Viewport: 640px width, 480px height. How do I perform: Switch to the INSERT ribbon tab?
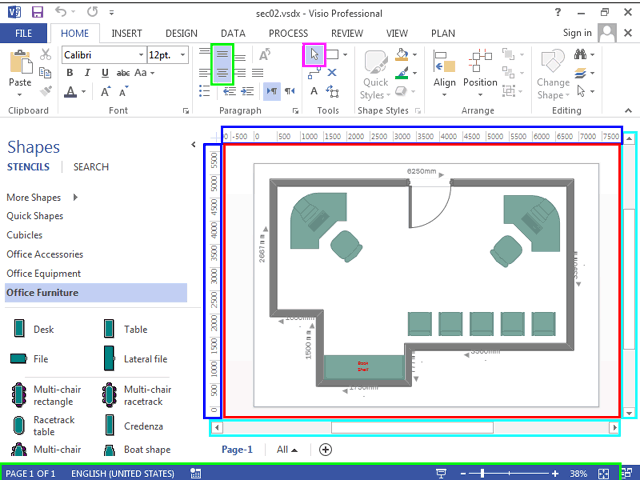click(x=126, y=33)
